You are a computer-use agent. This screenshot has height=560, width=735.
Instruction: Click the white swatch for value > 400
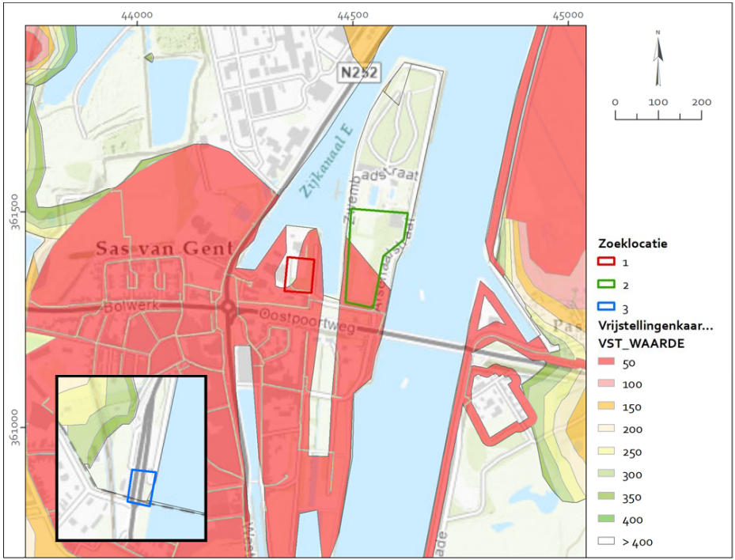606,541
